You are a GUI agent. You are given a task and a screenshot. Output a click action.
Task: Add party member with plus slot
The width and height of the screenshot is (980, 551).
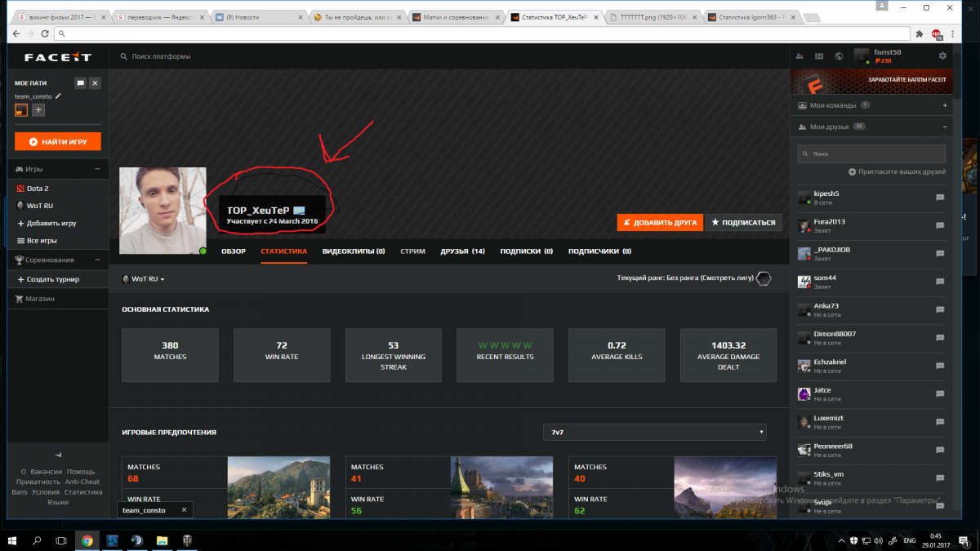(38, 110)
